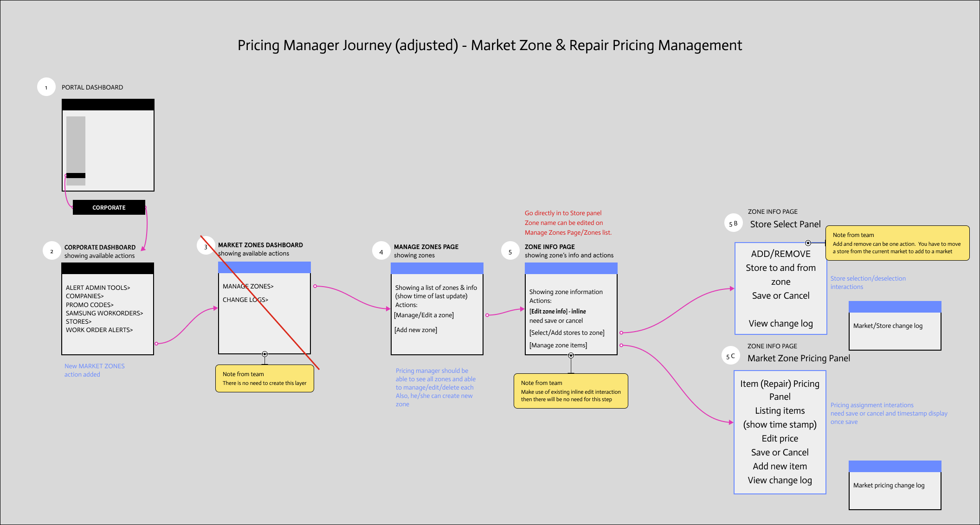Viewport: 980px width, 525px height.
Task: Click [Add new zone] action
Action: 416,330
